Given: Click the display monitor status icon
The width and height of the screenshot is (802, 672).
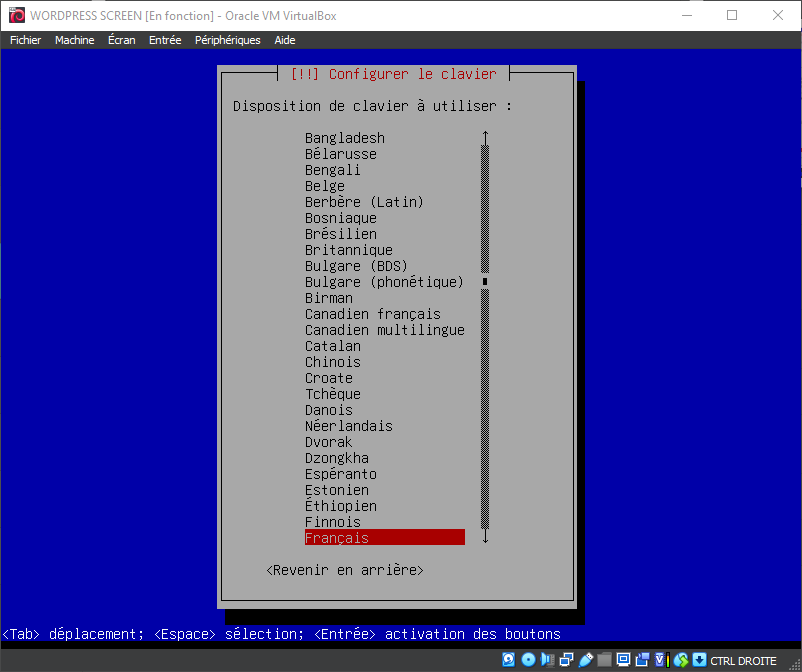Looking at the screenshot, I should tap(623, 660).
